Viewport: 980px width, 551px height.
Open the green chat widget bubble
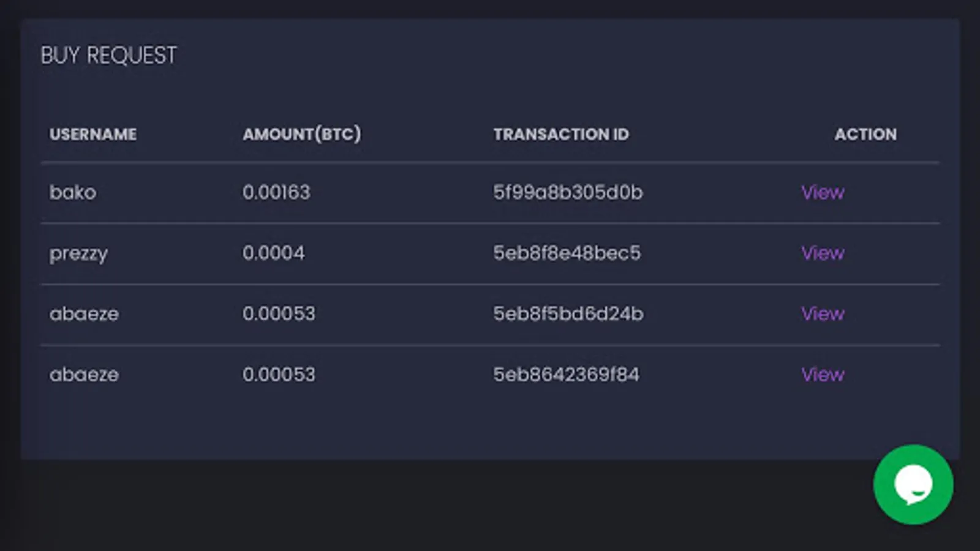(913, 484)
